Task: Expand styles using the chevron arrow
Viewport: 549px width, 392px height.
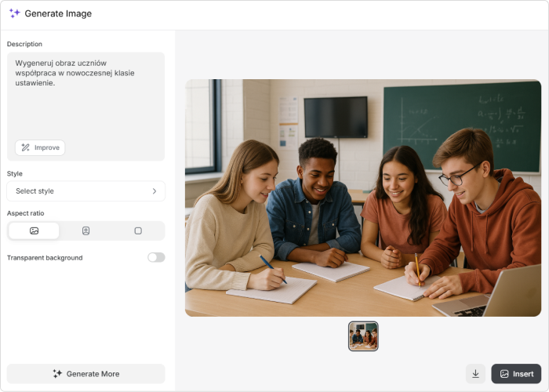Action: click(x=154, y=191)
